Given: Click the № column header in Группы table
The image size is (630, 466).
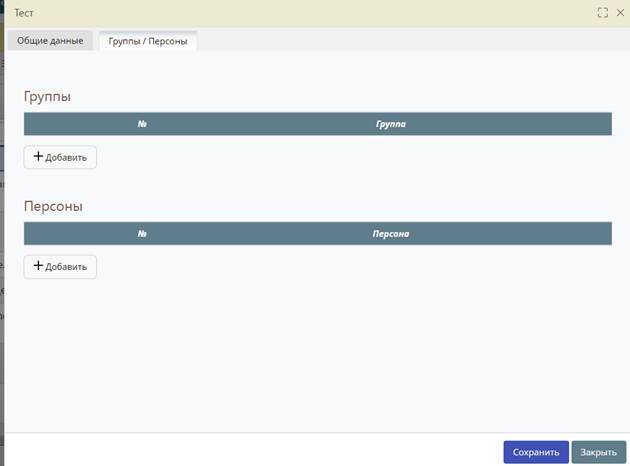Looking at the screenshot, I should point(143,124).
